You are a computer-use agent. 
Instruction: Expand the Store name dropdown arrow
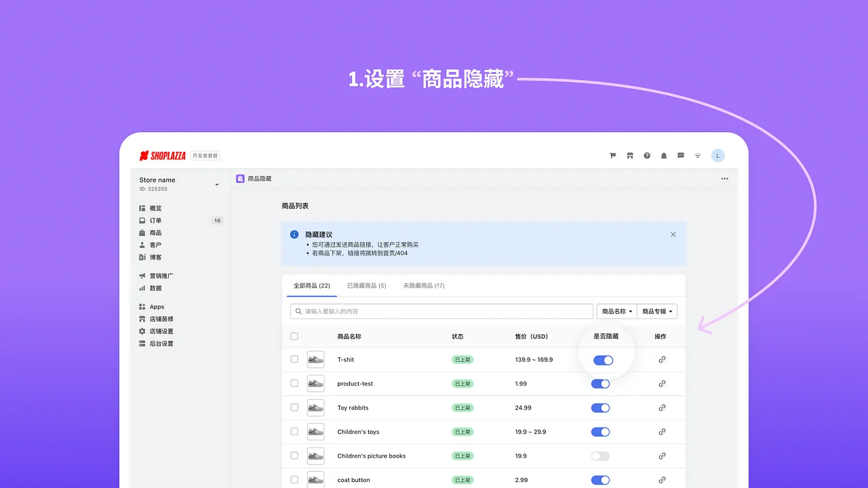coord(217,184)
